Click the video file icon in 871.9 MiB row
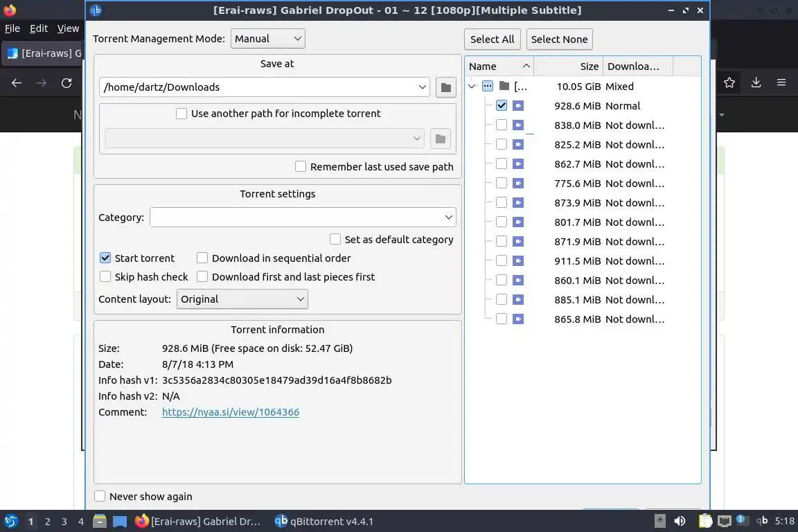798x532 pixels. click(518, 241)
